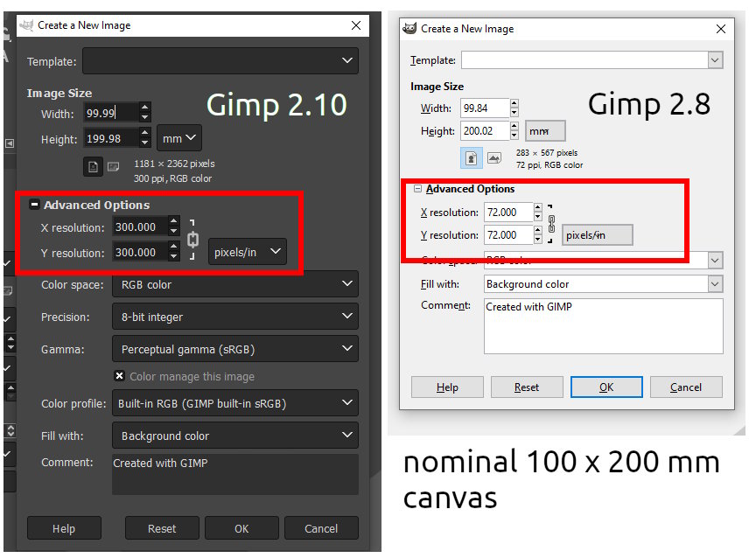756x558 pixels.
Task: Collapse Advanced Options in Gimp 2.10 dialog
Action: (34, 205)
